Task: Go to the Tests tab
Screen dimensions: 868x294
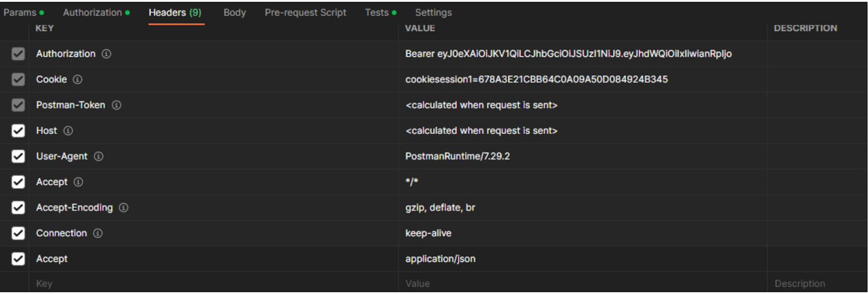Action: pos(376,12)
